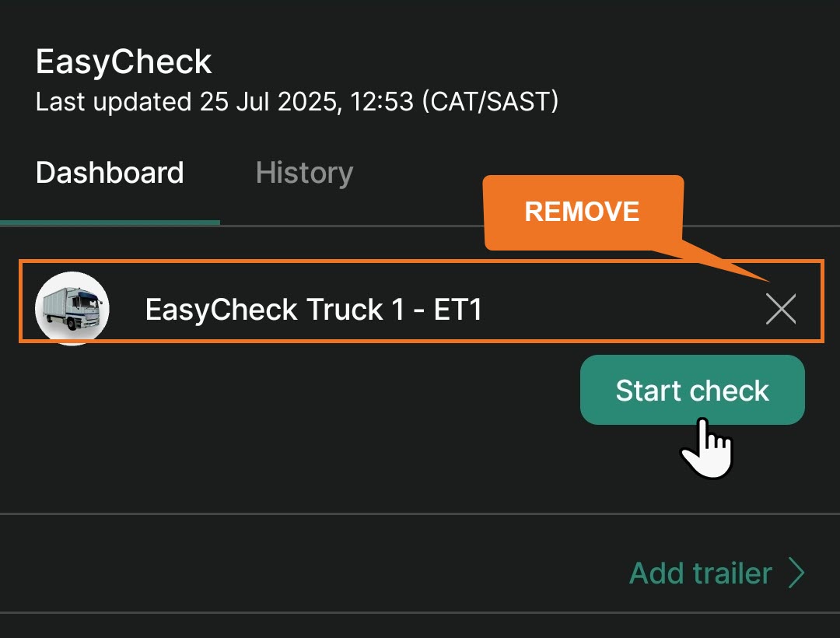This screenshot has width=840, height=638.
Task: Click the divider line above Add trailer
Action: click(420, 514)
